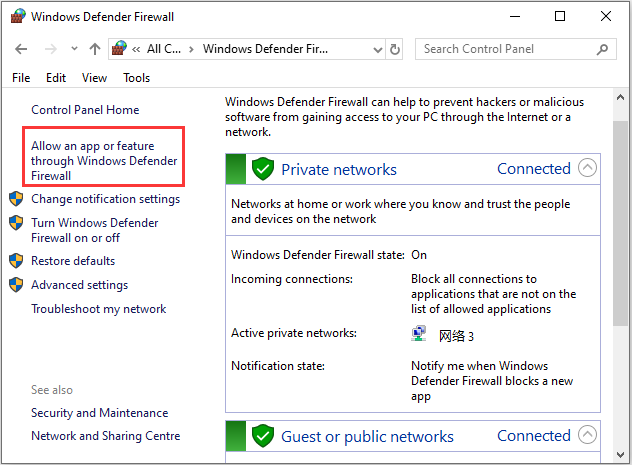The height and width of the screenshot is (465, 632).
Task: Click Windows Defender Fir... breadcrumb segment
Action: [265, 49]
